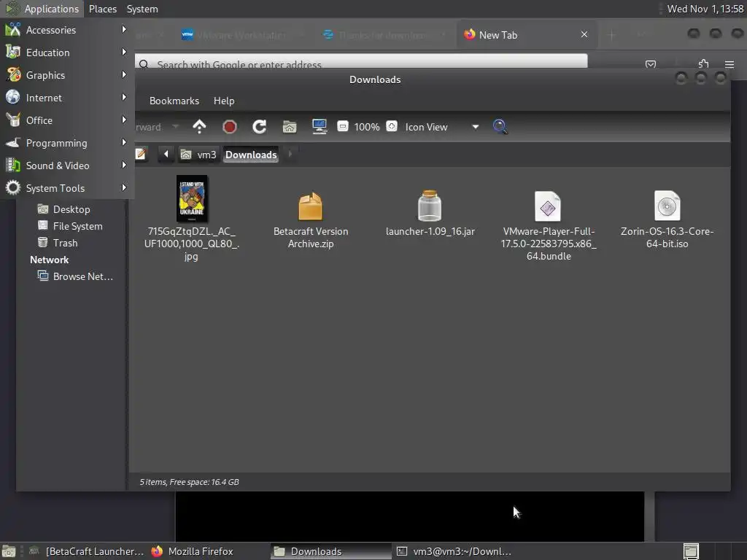Open the Education submenu
747x560 pixels.
pos(66,52)
